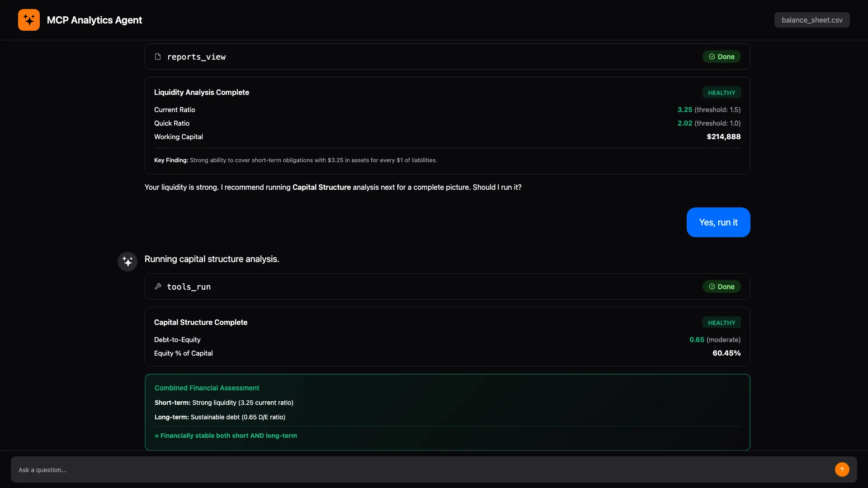868x488 pixels.
Task: Click the wrench icon beside tools_run
Action: [x=158, y=286]
